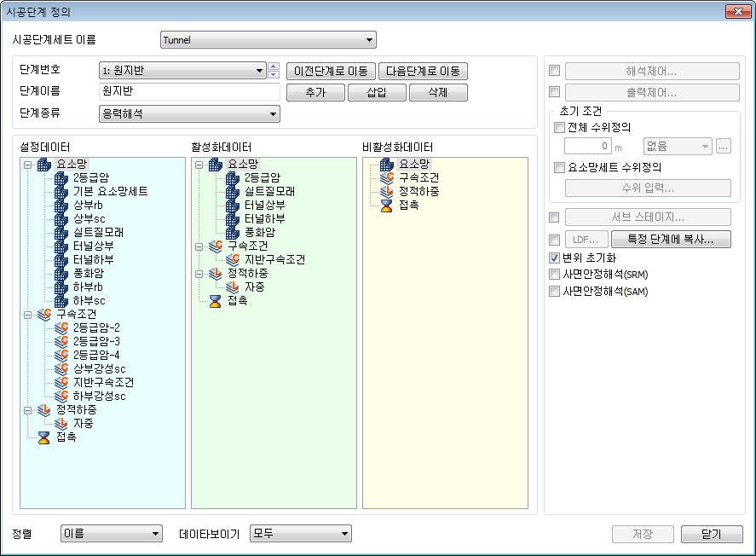Screen dimensions: 756x556
Task: Click the constraint icon beside 2등급암-2
Action: (x=61, y=328)
